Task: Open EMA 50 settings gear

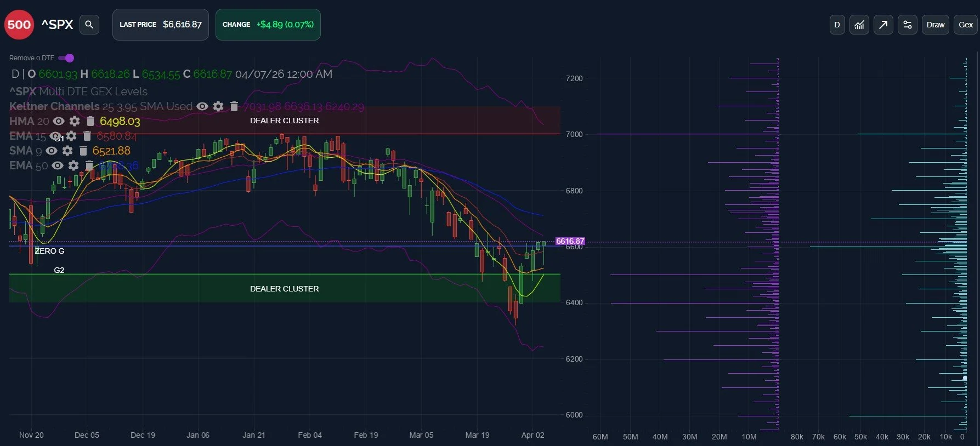Action: 73,165
